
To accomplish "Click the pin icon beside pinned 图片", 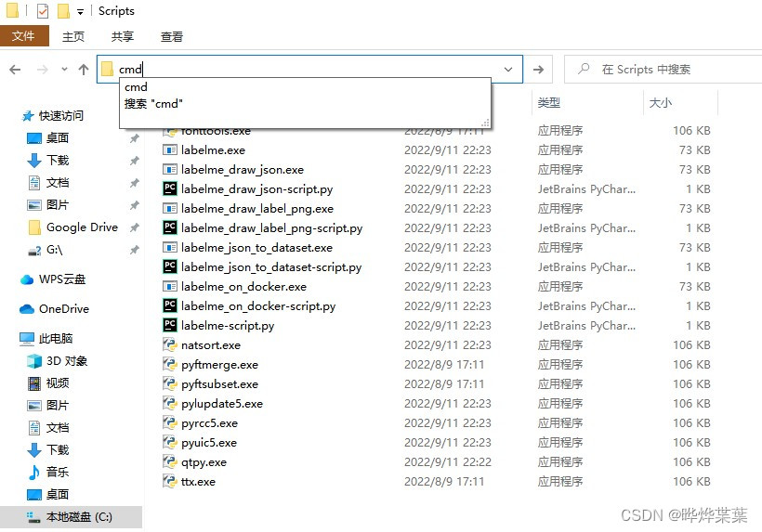I will tap(135, 205).
